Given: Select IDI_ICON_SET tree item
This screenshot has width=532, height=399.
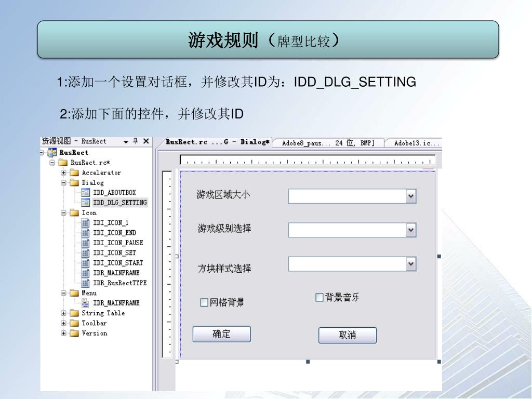Looking at the screenshot, I should point(114,253).
